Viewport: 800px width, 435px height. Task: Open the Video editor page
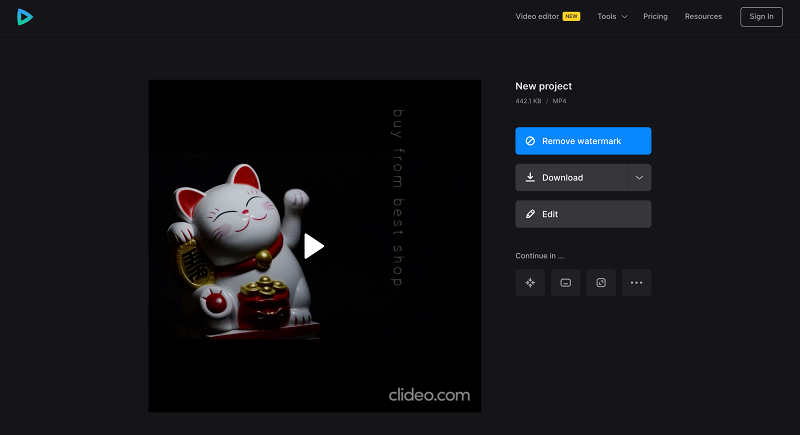[x=537, y=16]
